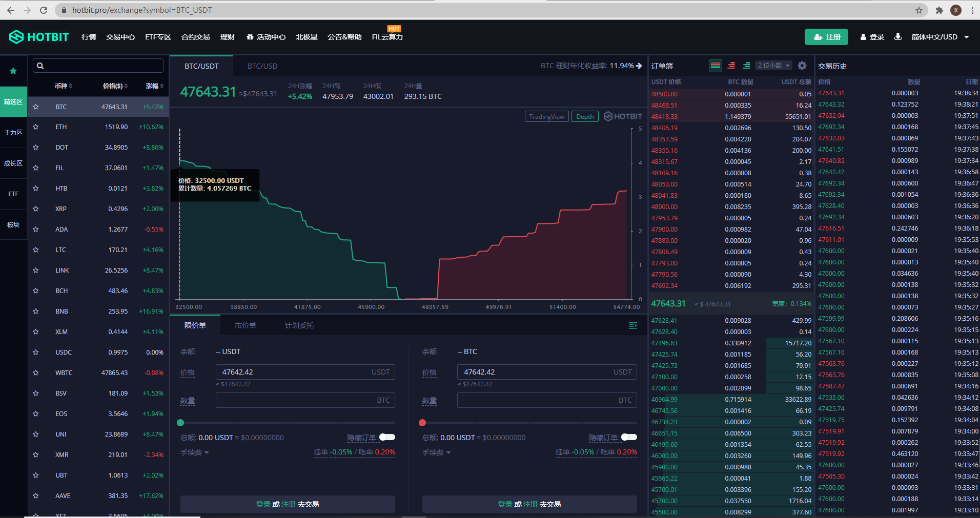Screen dimensions: 980x518
Task: Select the Depth chart button
Action: 585,116
